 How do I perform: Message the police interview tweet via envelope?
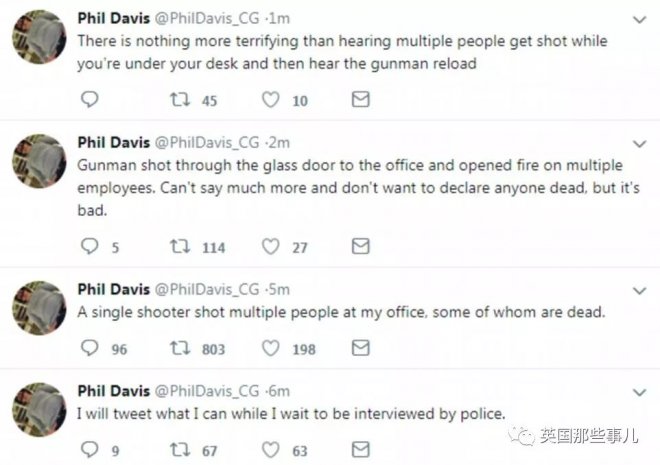click(x=362, y=451)
